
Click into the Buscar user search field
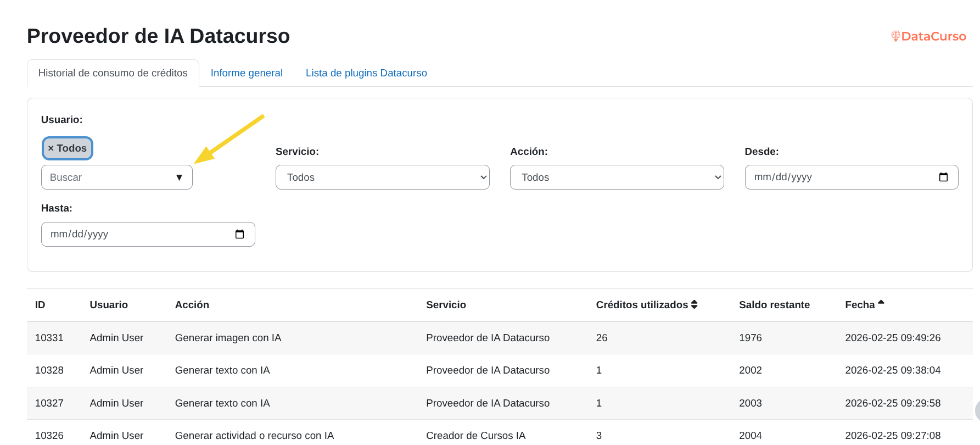pyautogui.click(x=107, y=177)
